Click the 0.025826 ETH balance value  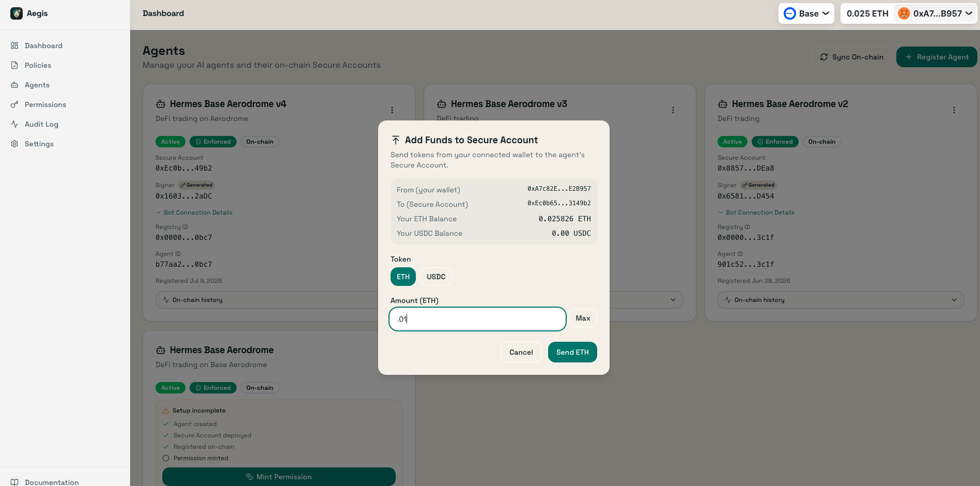point(565,219)
